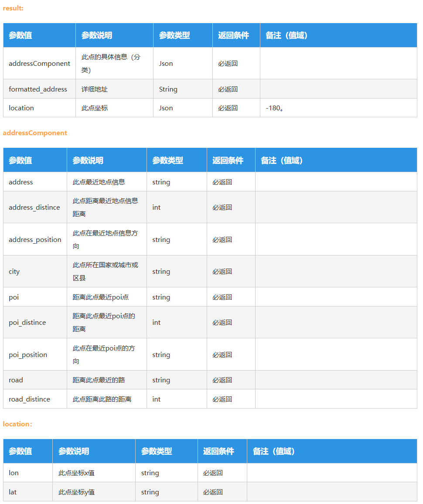Viewport: 423px width, 504px height.
Task: Click the '此点距离此路的距离' description cell
Action: click(107, 399)
